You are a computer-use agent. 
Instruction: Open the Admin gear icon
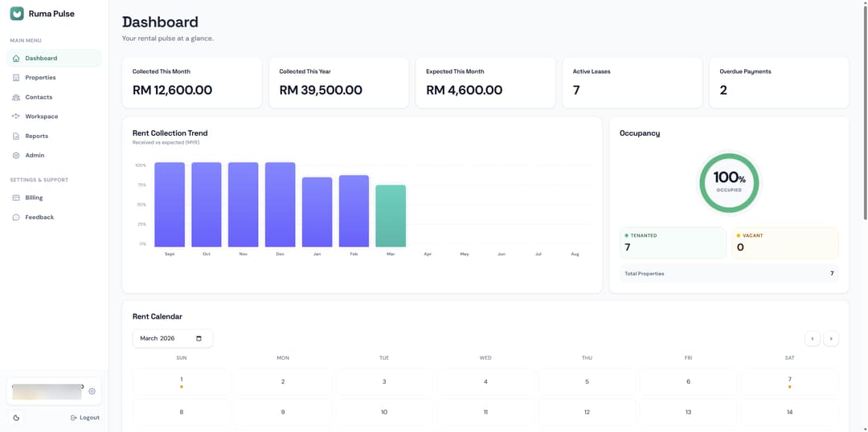(16, 156)
